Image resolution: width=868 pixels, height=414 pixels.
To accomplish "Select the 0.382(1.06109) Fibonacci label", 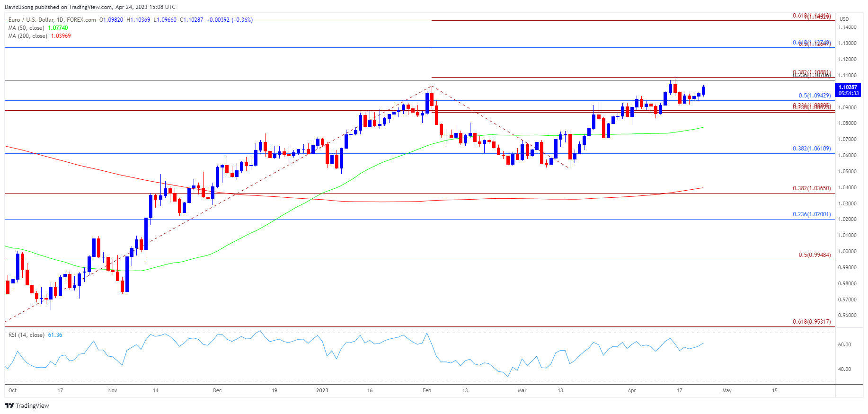I will 812,149.
